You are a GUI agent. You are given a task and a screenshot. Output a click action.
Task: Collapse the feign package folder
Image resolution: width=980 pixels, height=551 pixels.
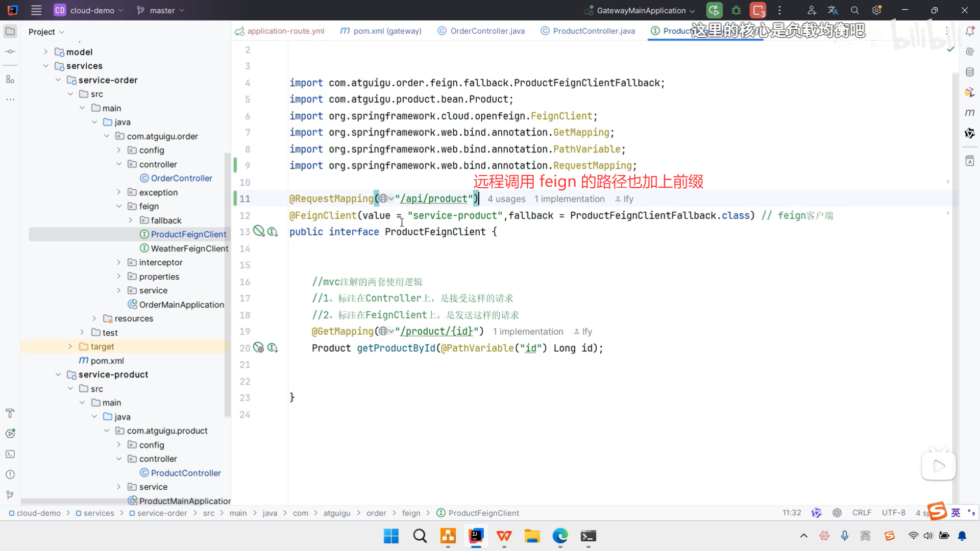point(119,206)
